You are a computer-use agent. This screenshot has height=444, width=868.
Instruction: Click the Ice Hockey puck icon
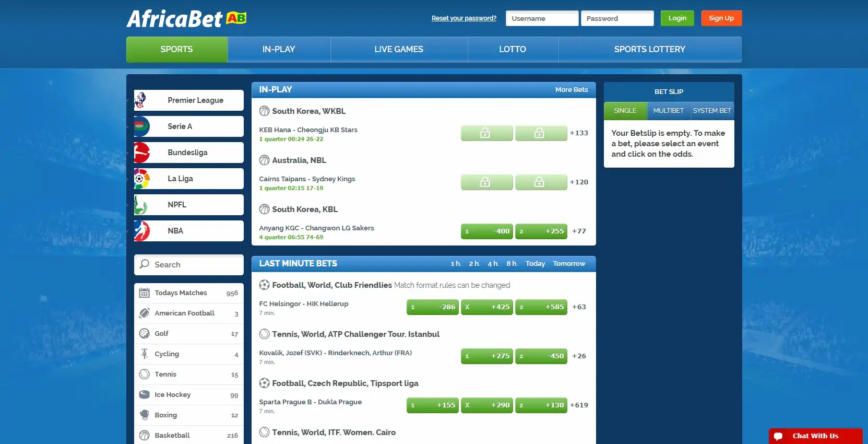coord(145,395)
